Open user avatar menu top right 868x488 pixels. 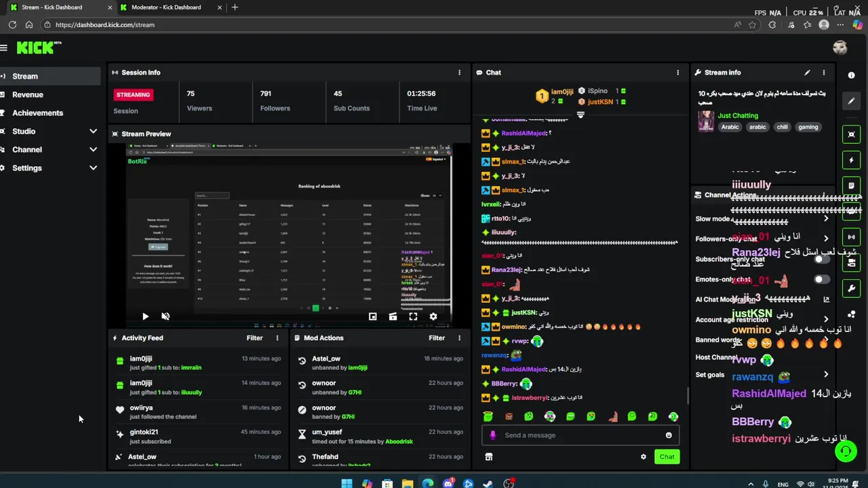(x=840, y=47)
